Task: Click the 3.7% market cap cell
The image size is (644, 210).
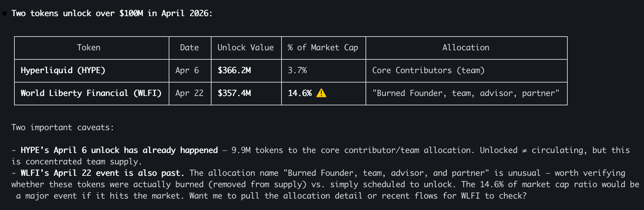Action: (297, 70)
